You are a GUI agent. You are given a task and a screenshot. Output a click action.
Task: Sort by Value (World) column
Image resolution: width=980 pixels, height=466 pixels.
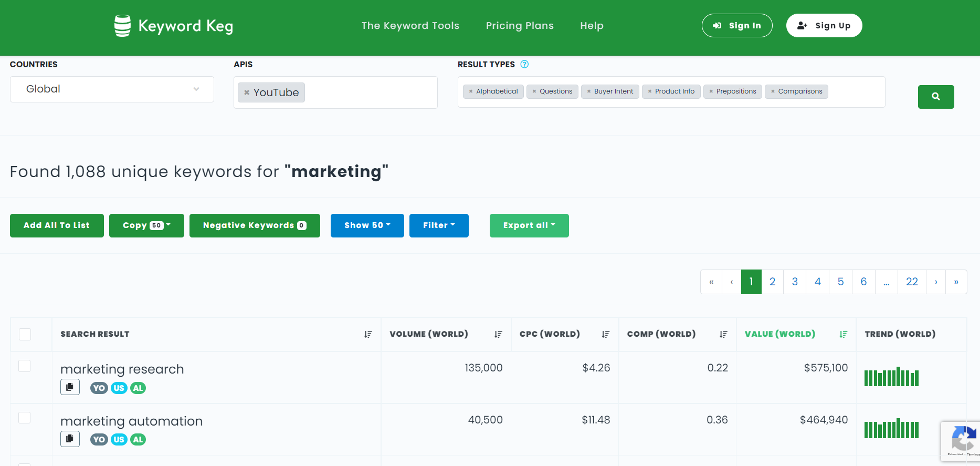[x=843, y=334]
